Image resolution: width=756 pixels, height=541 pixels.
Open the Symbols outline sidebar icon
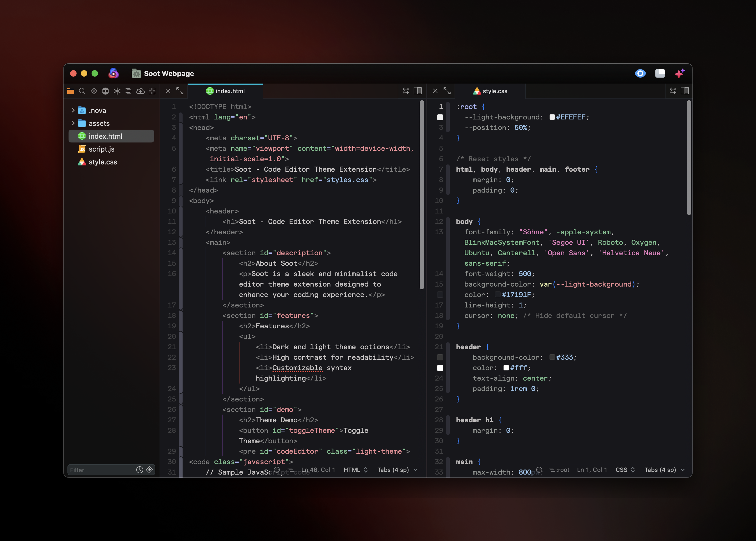128,91
